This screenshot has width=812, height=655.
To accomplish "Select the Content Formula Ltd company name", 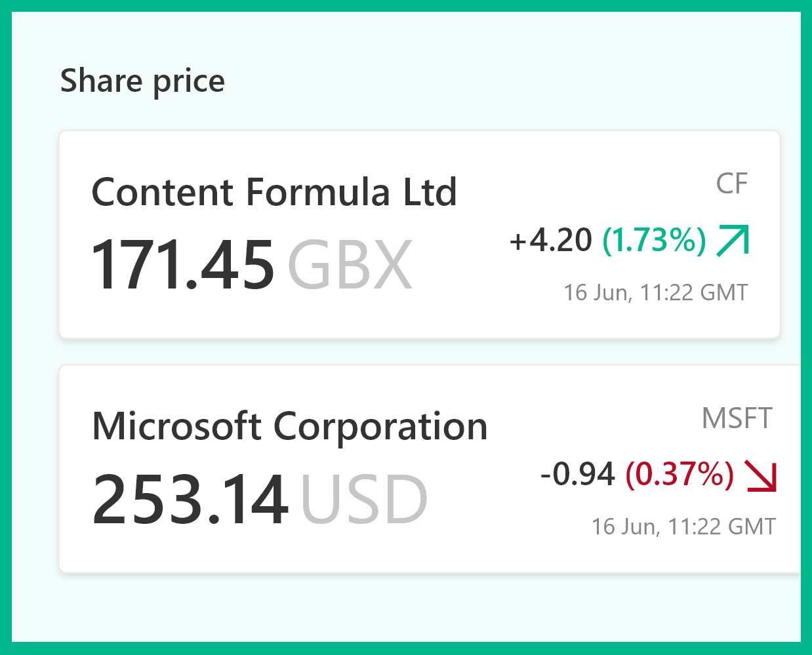I will (x=274, y=192).
